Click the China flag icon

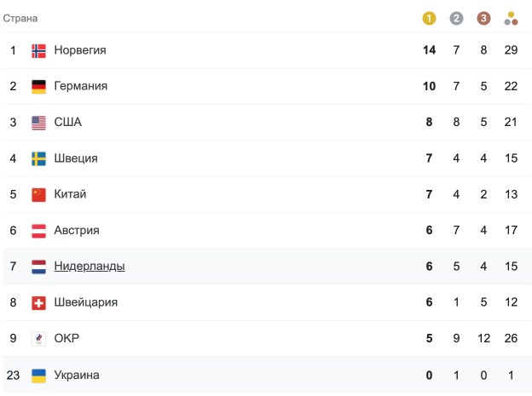click(38, 194)
